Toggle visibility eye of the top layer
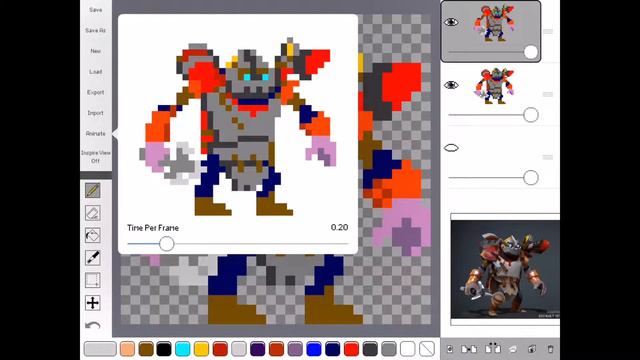The width and height of the screenshot is (640, 360). (x=451, y=22)
